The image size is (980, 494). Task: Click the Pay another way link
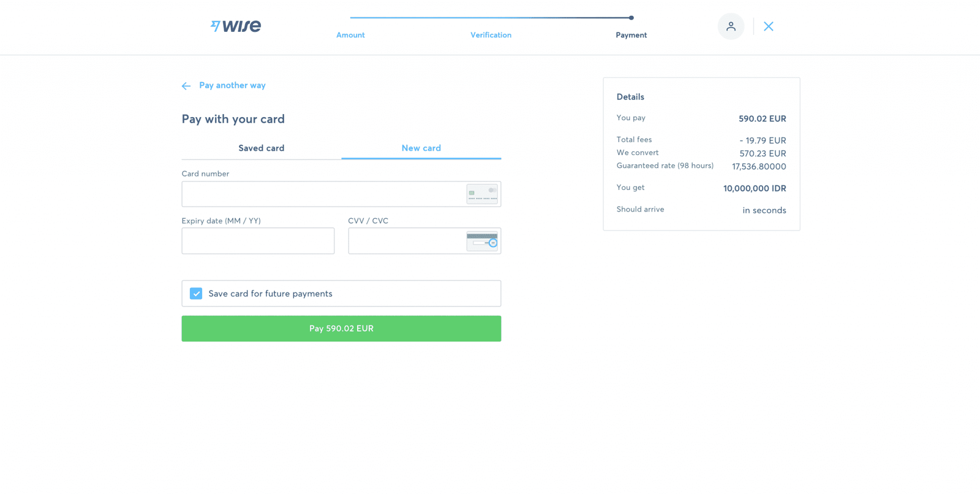pos(232,85)
